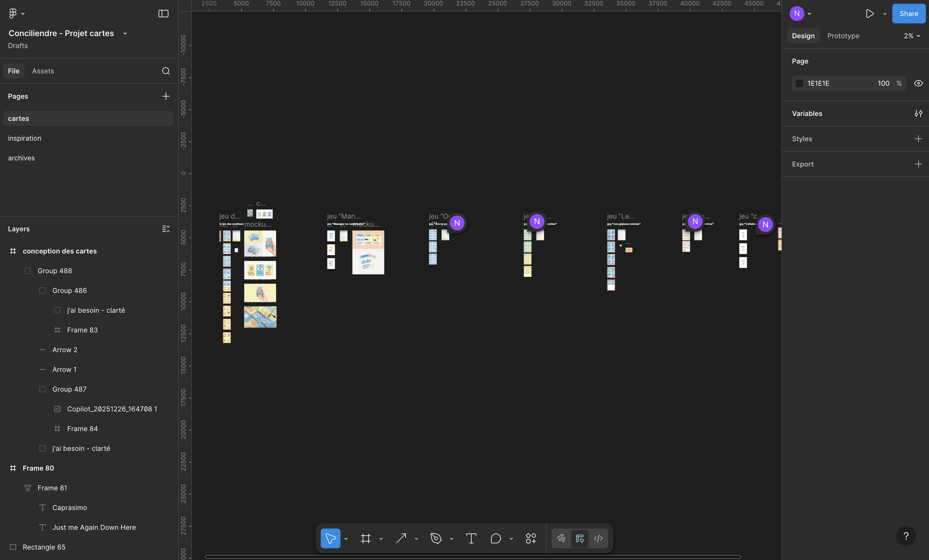Open the Figma main menu dropdown
This screenshot has height=560, width=929.
click(16, 14)
